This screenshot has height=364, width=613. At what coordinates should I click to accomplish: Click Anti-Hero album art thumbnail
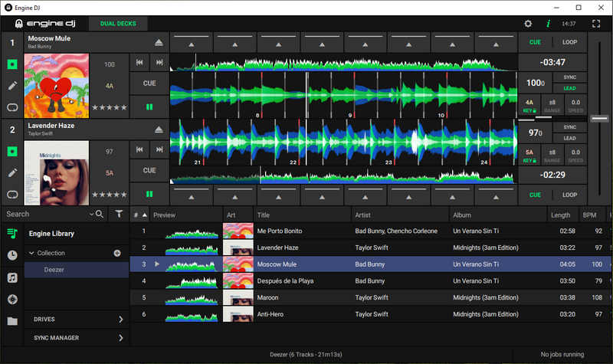238,314
